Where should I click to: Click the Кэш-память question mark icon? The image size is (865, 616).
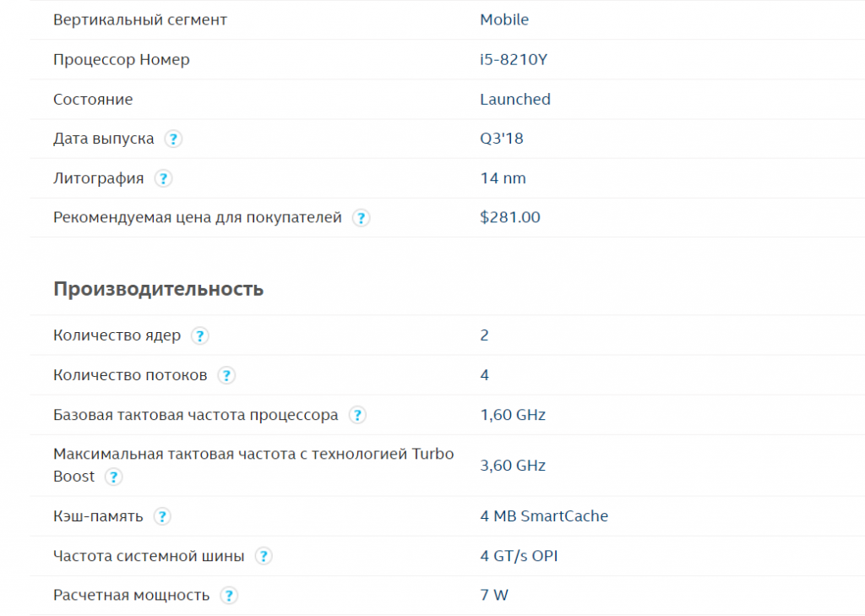coord(162,517)
